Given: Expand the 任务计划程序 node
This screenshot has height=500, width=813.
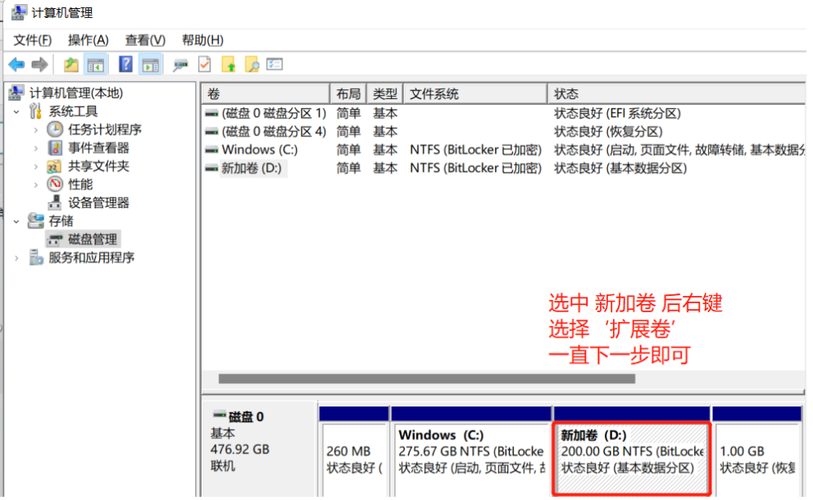Looking at the screenshot, I should coord(36,130).
